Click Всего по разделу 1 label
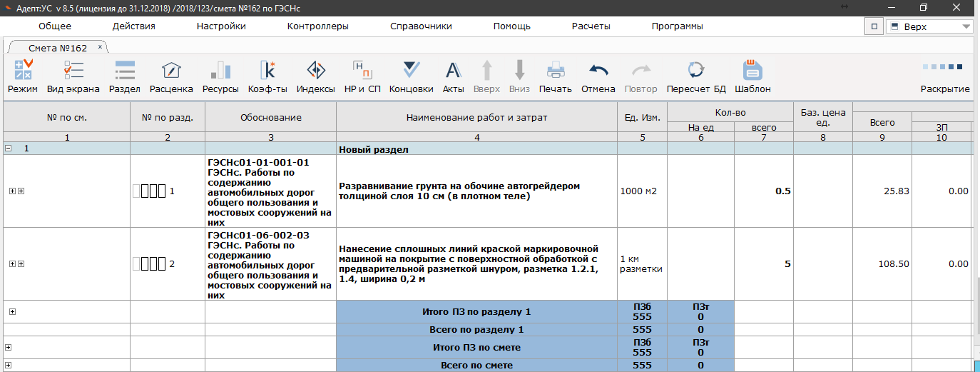This screenshot has width=980, height=372. point(476,329)
